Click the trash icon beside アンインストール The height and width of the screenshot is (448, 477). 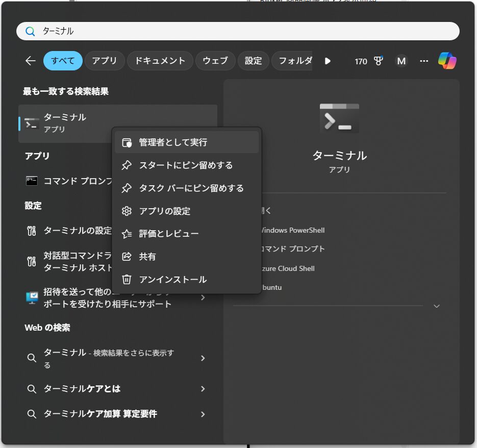pos(127,280)
